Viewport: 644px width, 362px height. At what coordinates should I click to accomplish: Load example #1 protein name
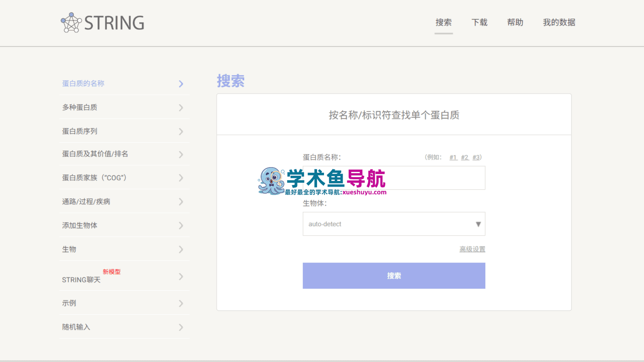pyautogui.click(x=453, y=157)
